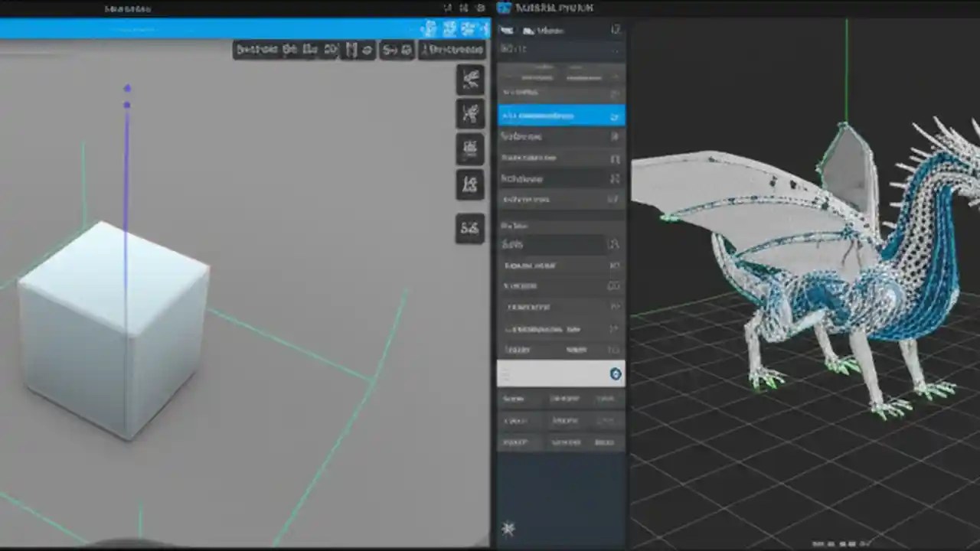The image size is (980, 551).
Task: Click the lowest tool icon in the floating toolbar
Action: click(x=471, y=228)
